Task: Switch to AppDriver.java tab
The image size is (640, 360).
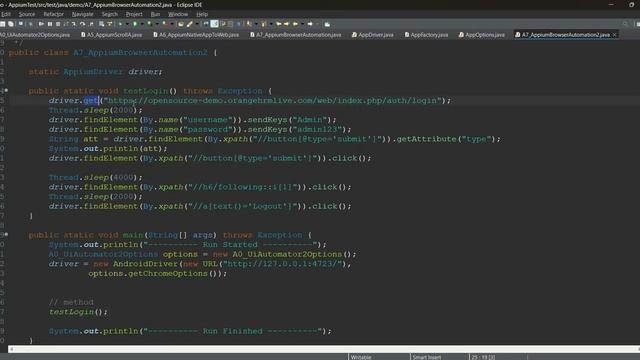Action: [x=373, y=35]
